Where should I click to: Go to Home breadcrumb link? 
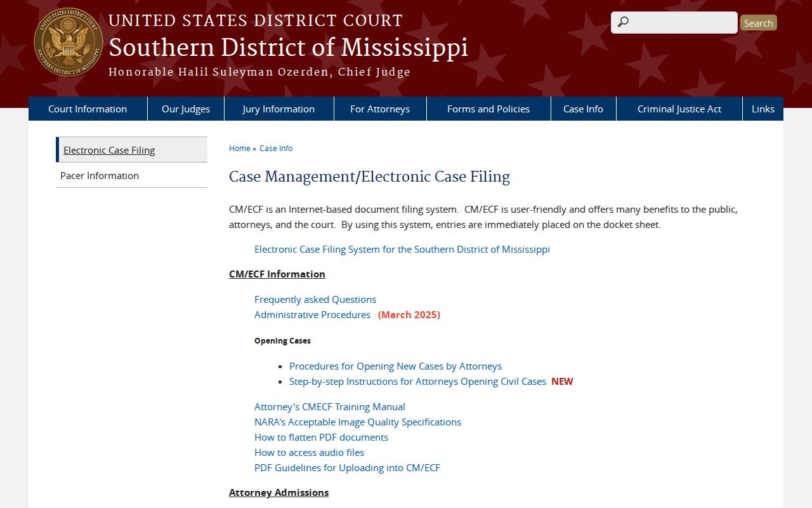pos(240,148)
